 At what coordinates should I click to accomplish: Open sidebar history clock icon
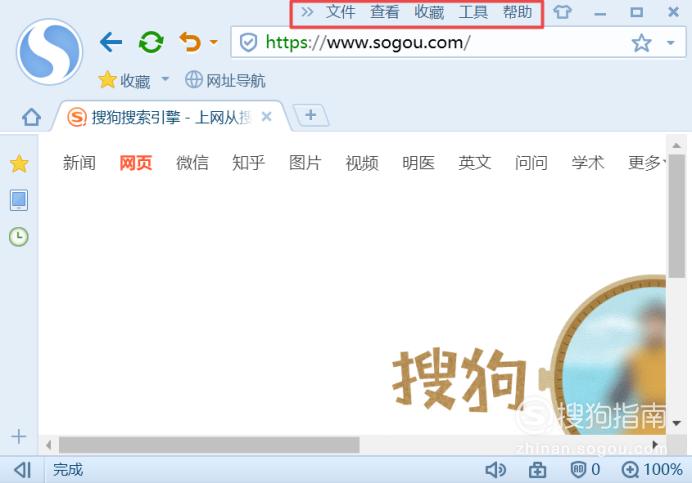[19, 237]
